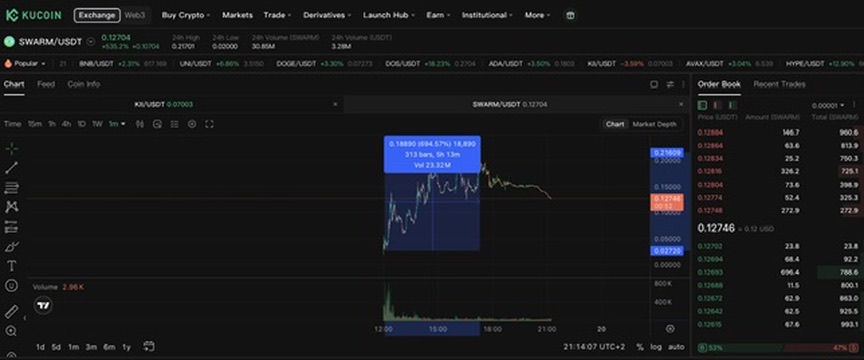Expand the Earn dropdown
Viewport: 864px width, 360px height.
438,15
